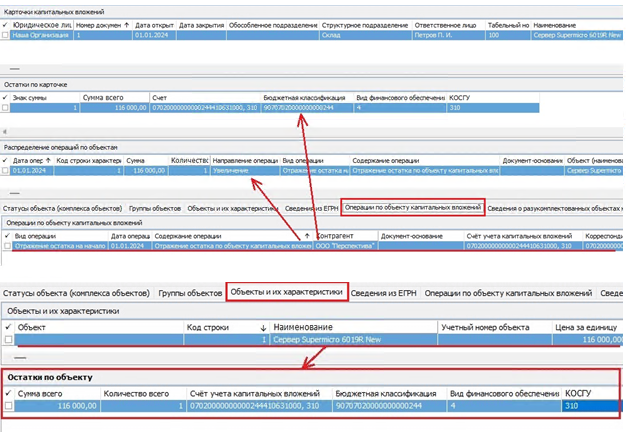This screenshot has height=439, width=632.
Task: Click checkmark header icon in Остатки по карточке grid
Action: tap(6, 97)
